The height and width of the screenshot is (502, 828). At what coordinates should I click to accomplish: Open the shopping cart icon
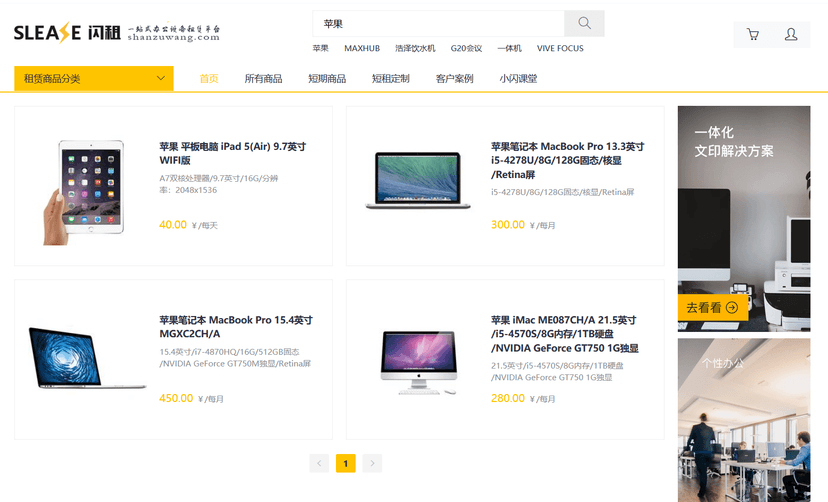click(x=753, y=35)
